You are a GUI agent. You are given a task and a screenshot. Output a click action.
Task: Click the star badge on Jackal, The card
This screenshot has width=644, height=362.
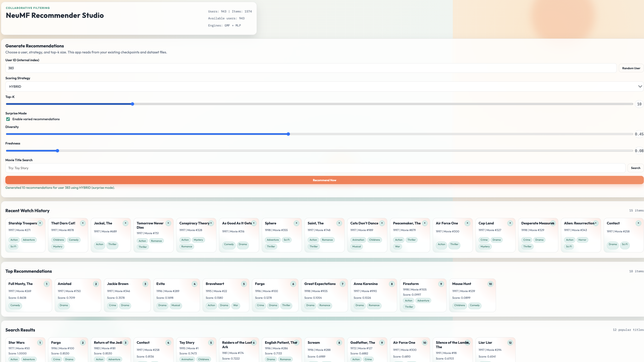pos(126,223)
